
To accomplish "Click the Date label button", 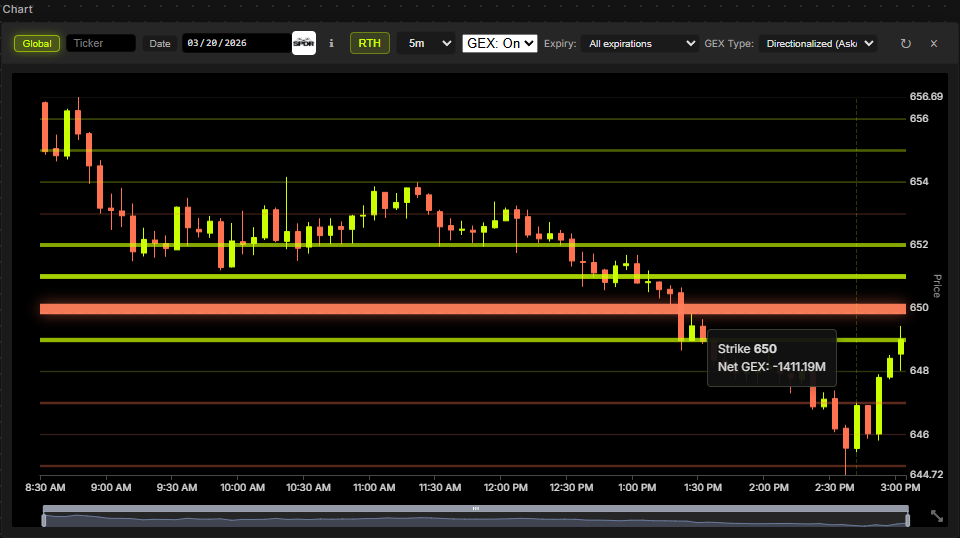I will pos(160,44).
